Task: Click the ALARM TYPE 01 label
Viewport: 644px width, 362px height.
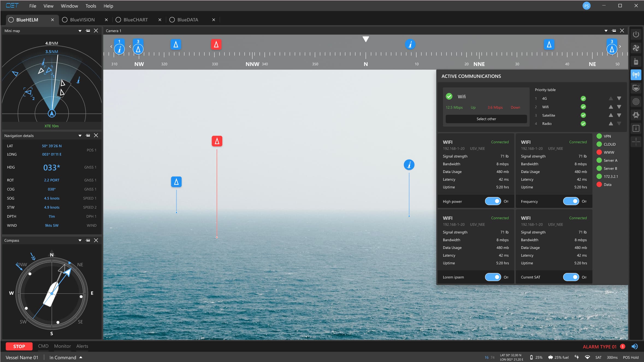Action: (599, 346)
